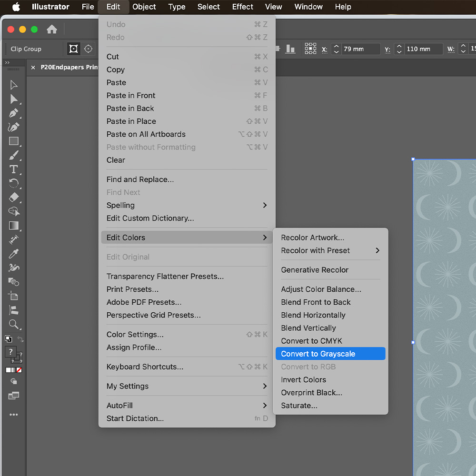The height and width of the screenshot is (476, 476).
Task: Open the Edit Colors submenu
Action: click(187, 238)
